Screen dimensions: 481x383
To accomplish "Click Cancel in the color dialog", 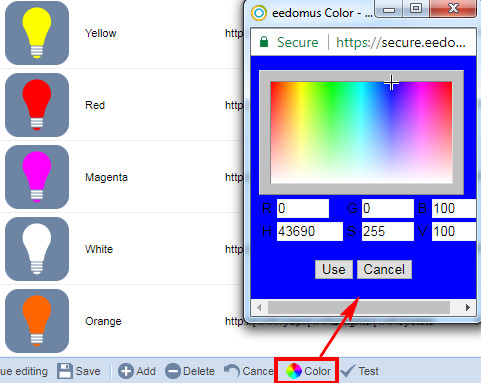I will [384, 269].
